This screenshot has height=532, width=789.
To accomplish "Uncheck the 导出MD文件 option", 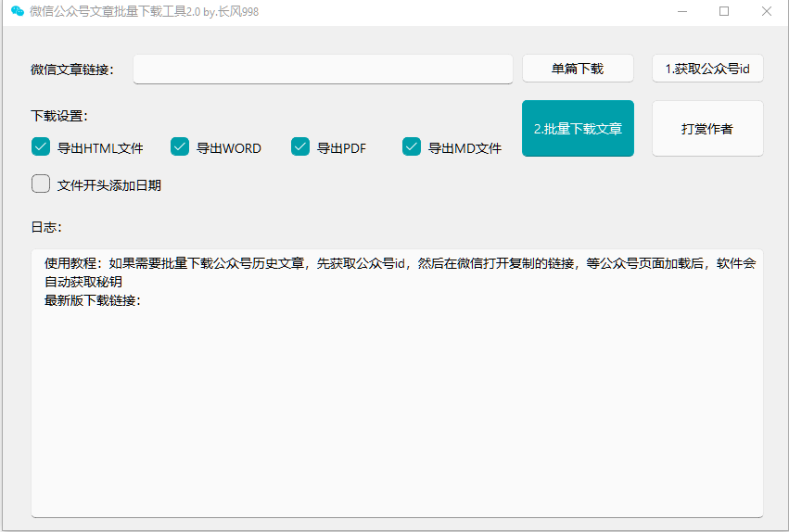I will coord(412,146).
